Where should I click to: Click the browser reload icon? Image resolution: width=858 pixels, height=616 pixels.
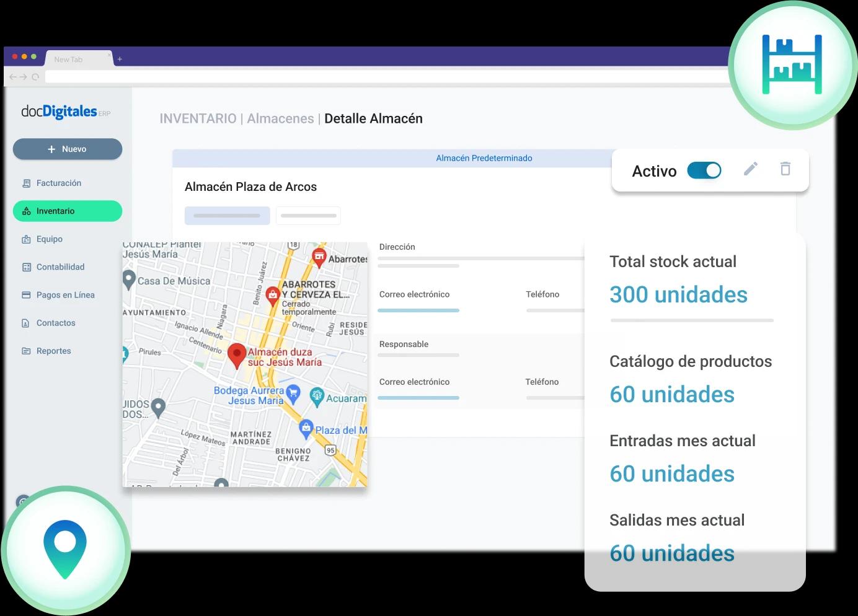pos(35,77)
